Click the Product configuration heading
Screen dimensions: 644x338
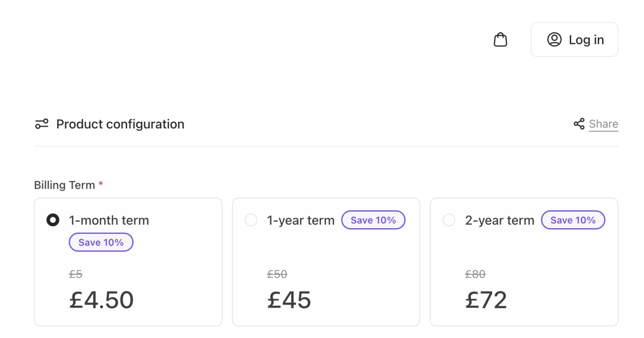click(120, 124)
